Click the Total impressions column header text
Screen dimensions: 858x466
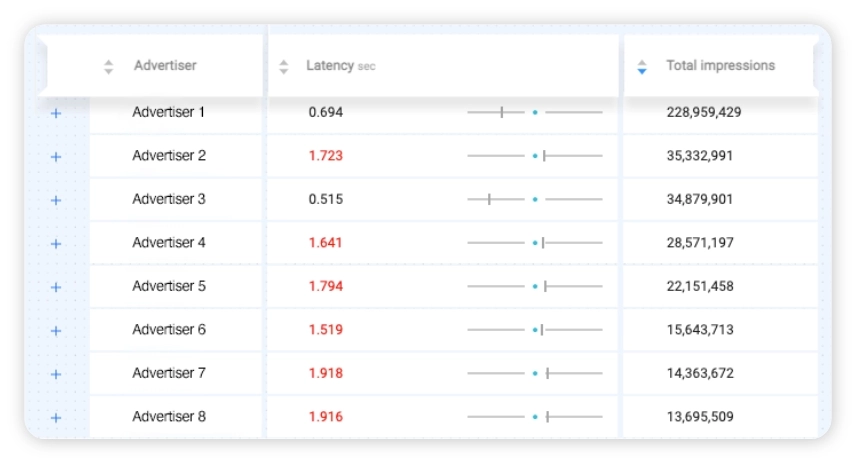[720, 66]
